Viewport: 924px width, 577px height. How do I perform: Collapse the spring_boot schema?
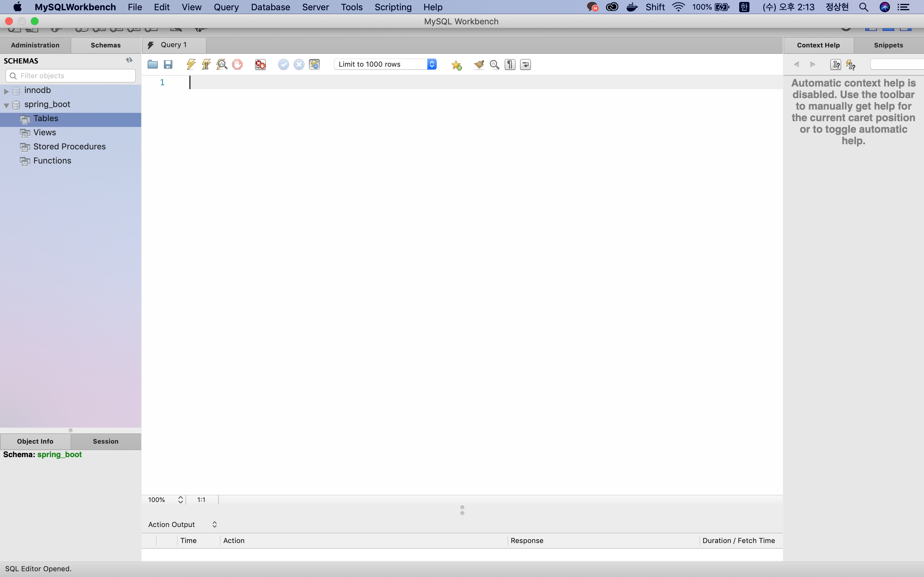[x=6, y=105]
